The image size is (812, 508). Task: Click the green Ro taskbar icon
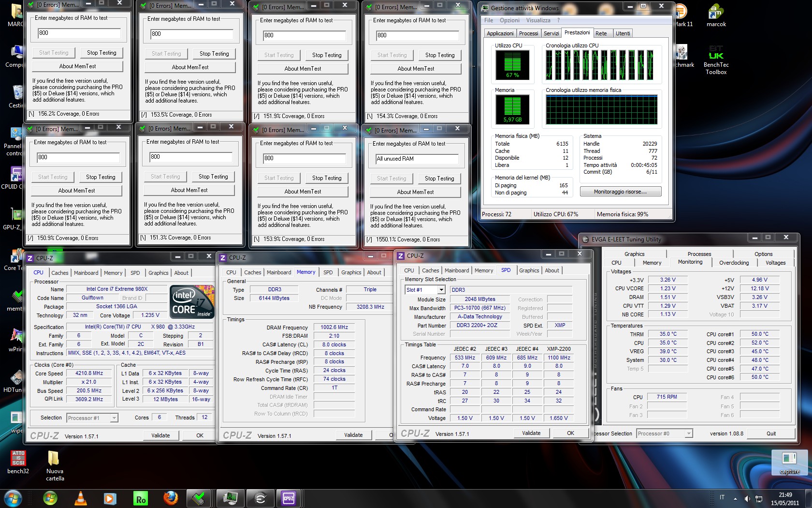pyautogui.click(x=140, y=498)
